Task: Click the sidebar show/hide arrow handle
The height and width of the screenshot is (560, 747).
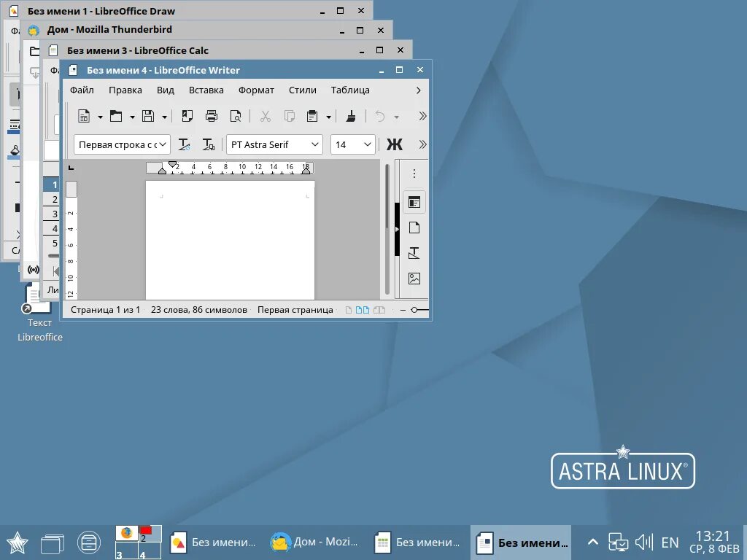Action: tap(397, 229)
